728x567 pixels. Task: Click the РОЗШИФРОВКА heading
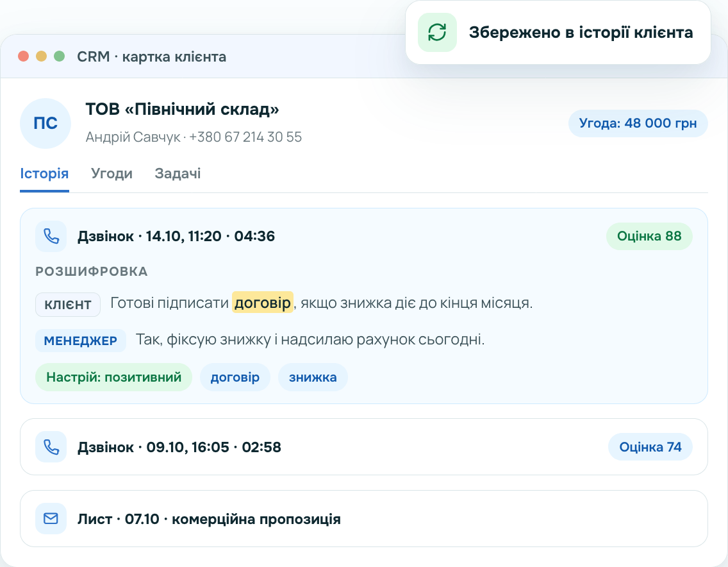coord(92,271)
